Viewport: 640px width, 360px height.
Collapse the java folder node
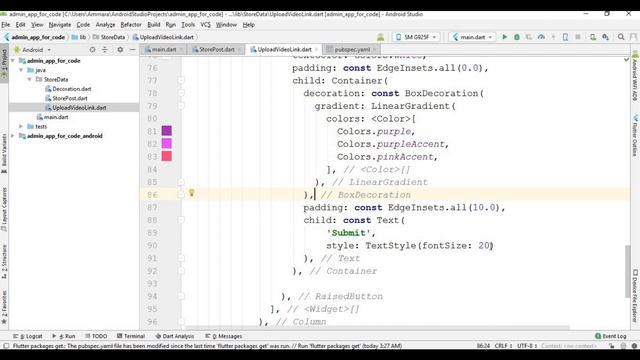click(21, 70)
